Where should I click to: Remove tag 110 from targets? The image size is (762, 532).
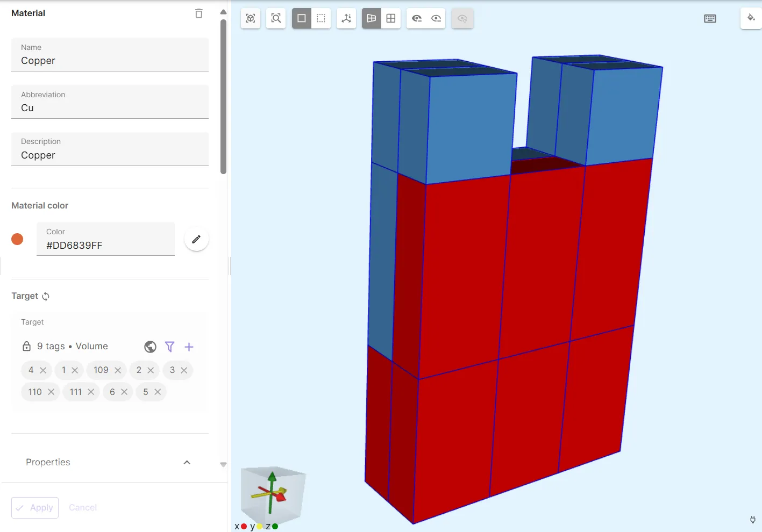51,392
